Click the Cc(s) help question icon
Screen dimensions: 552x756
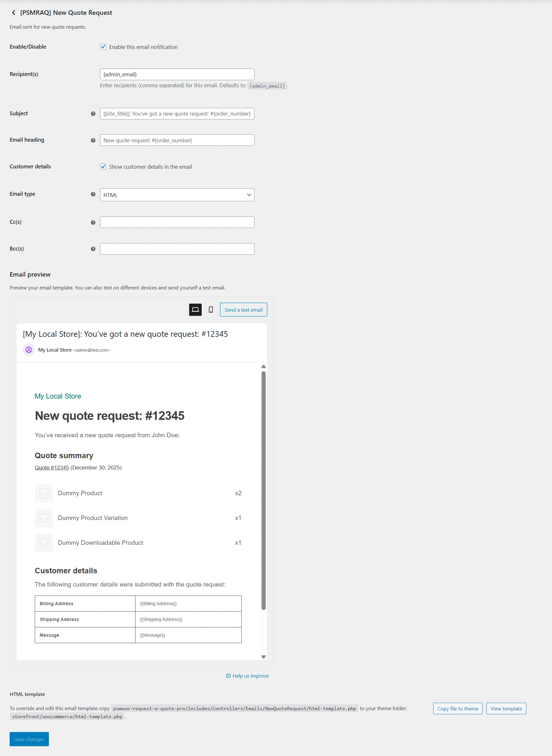tap(93, 222)
